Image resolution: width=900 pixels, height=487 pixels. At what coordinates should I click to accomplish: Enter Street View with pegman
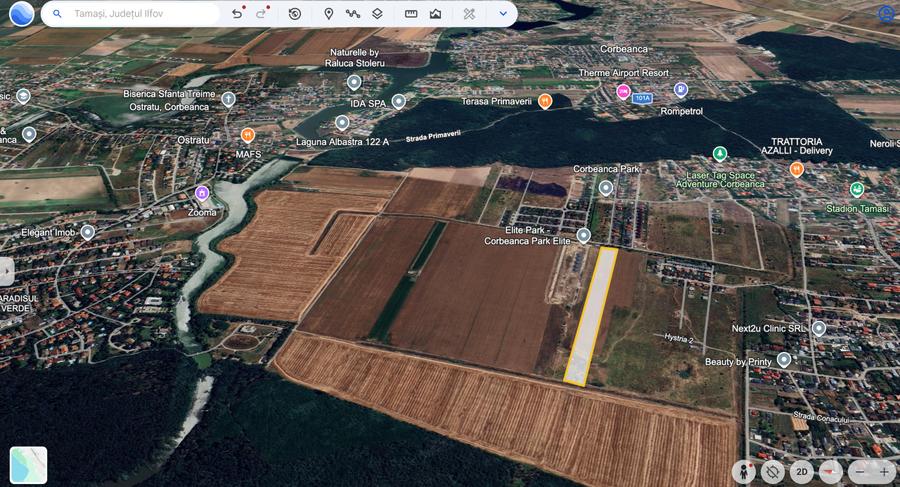tap(743, 472)
